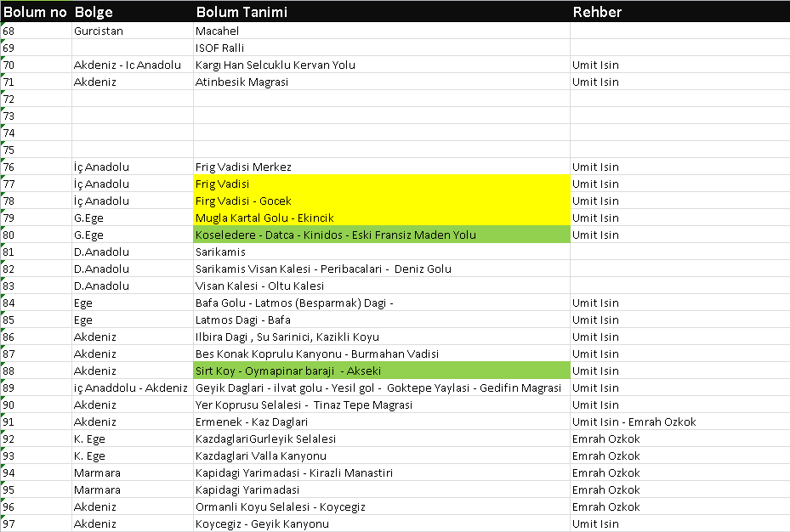Select the yellow 'Frig Vadisi' cell
The image size is (790, 532).
point(381,184)
